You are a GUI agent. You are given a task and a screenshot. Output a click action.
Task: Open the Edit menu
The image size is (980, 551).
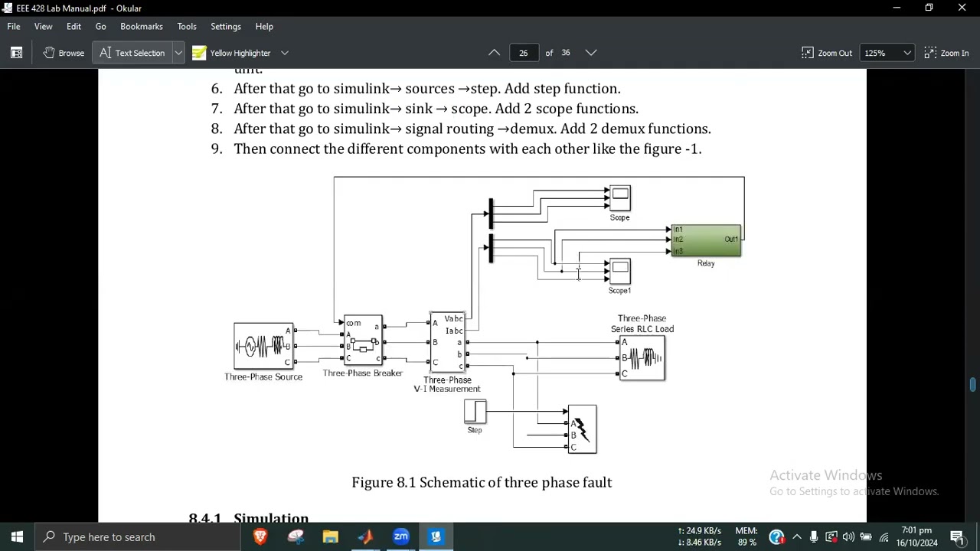(x=73, y=26)
